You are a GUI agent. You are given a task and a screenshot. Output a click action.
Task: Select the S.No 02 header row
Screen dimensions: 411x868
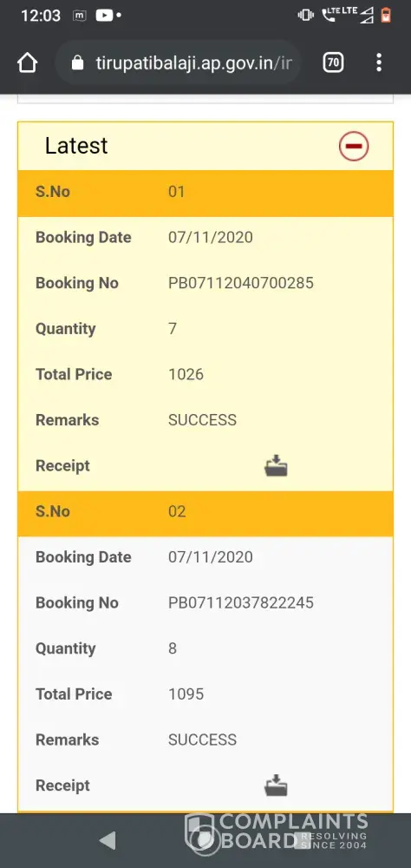(x=205, y=513)
